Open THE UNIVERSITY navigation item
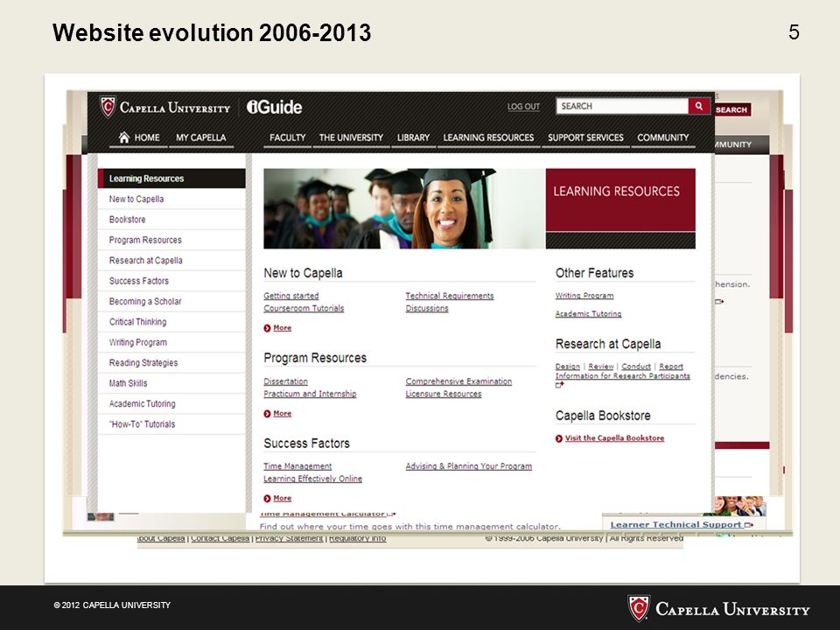Image resolution: width=840 pixels, height=630 pixels. (351, 137)
